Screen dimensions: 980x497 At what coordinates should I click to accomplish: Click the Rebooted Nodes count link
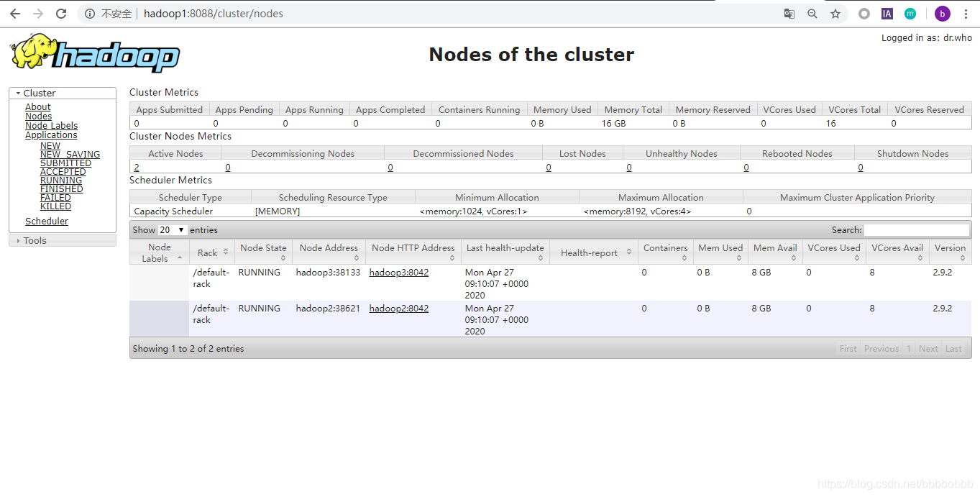coord(746,168)
